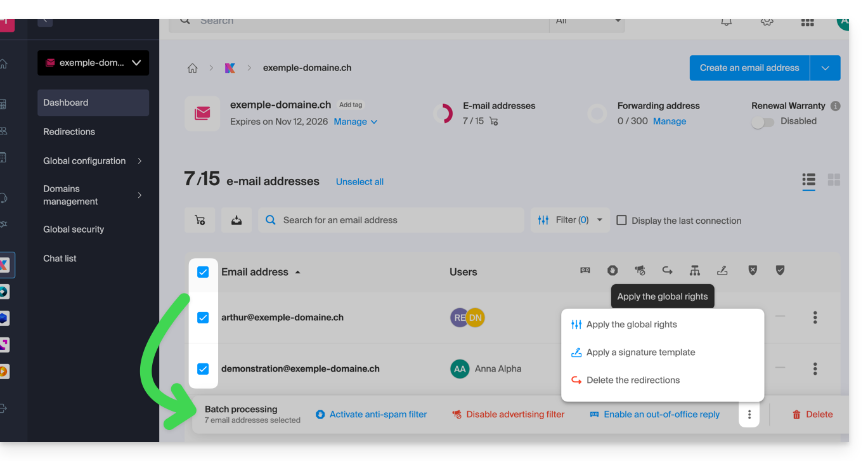
Task: Open Dashboard in the sidebar
Action: (93, 103)
